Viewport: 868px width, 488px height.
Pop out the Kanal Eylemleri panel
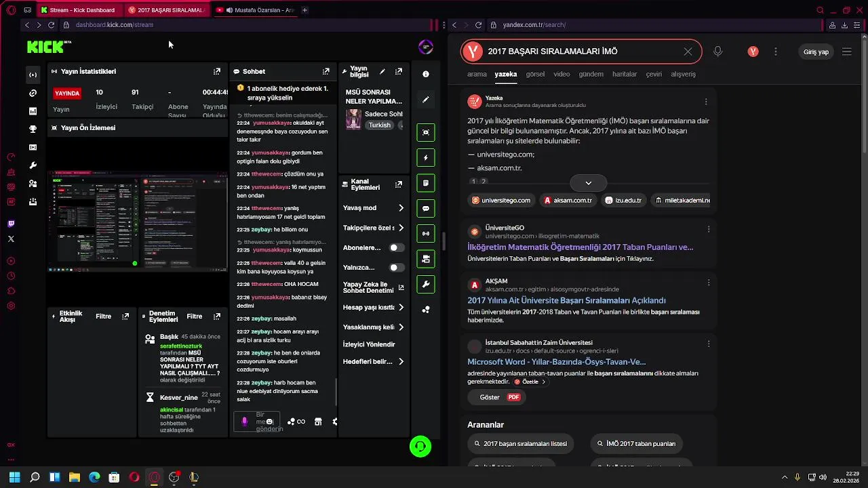[x=399, y=184]
